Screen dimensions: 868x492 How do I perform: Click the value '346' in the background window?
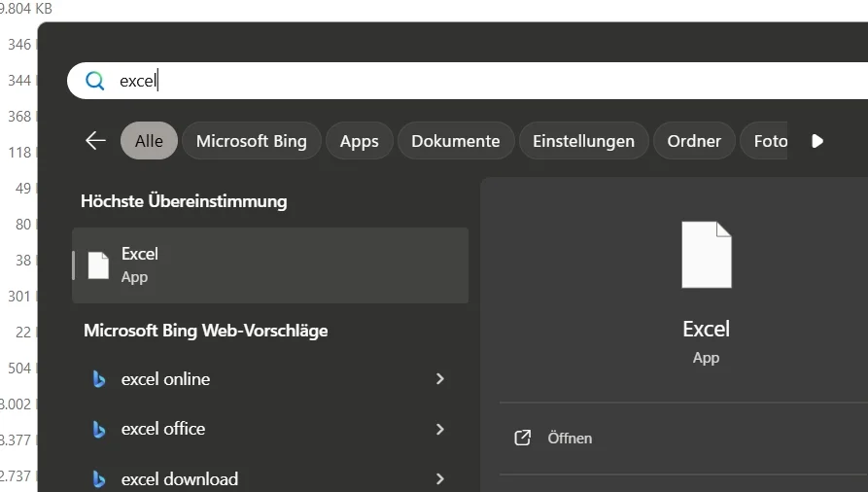click(19, 45)
